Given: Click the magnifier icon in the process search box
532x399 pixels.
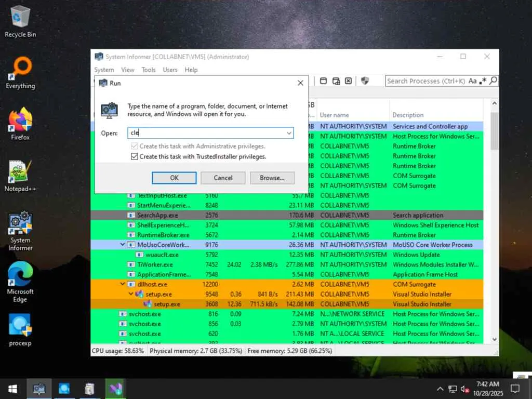Looking at the screenshot, I should (494, 81).
